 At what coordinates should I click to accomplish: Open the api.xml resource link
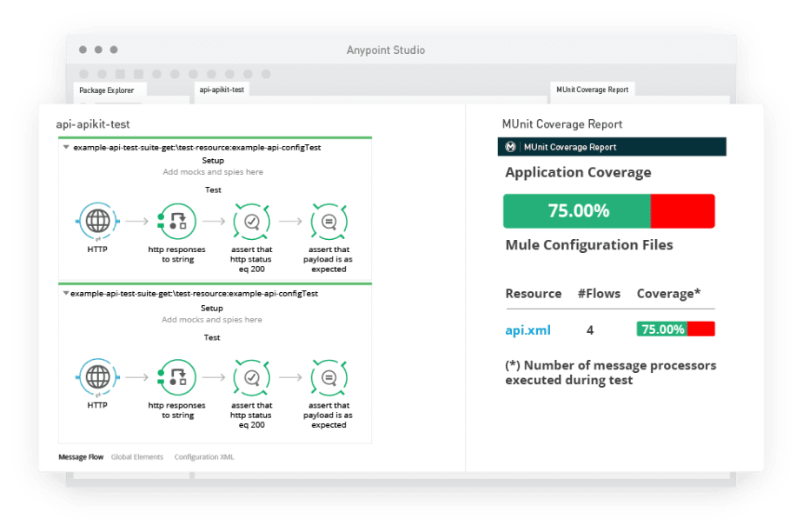[528, 330]
